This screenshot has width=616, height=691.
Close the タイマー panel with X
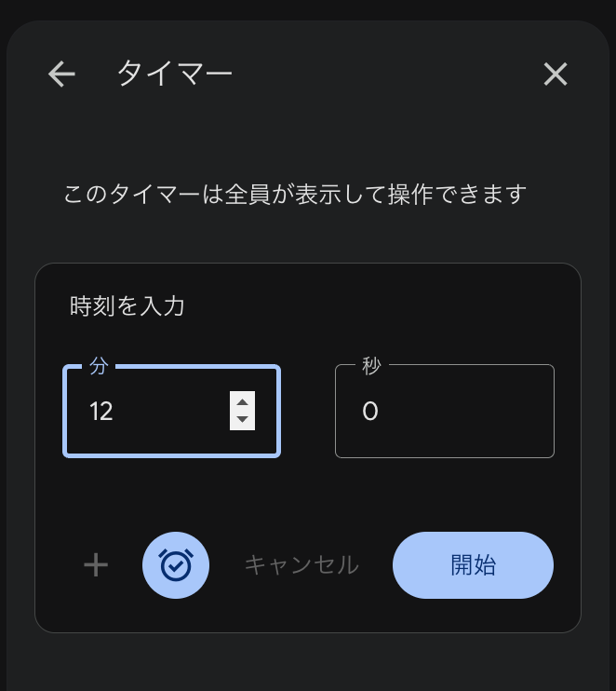[556, 75]
